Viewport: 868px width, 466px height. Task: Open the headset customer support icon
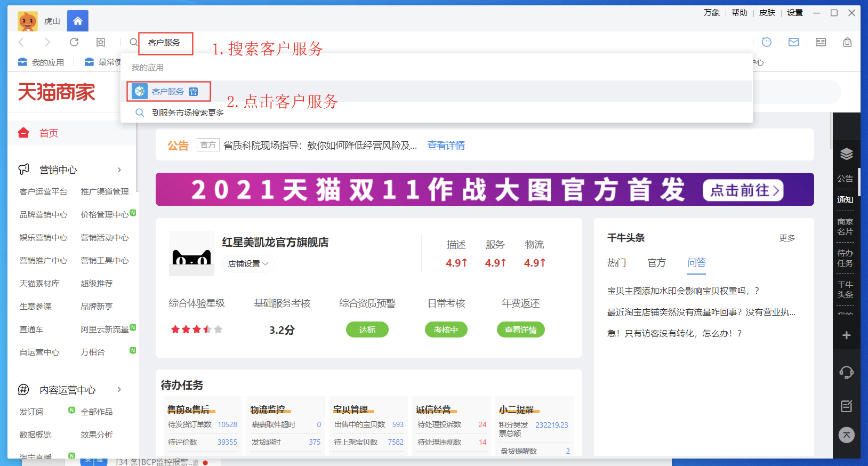846,372
